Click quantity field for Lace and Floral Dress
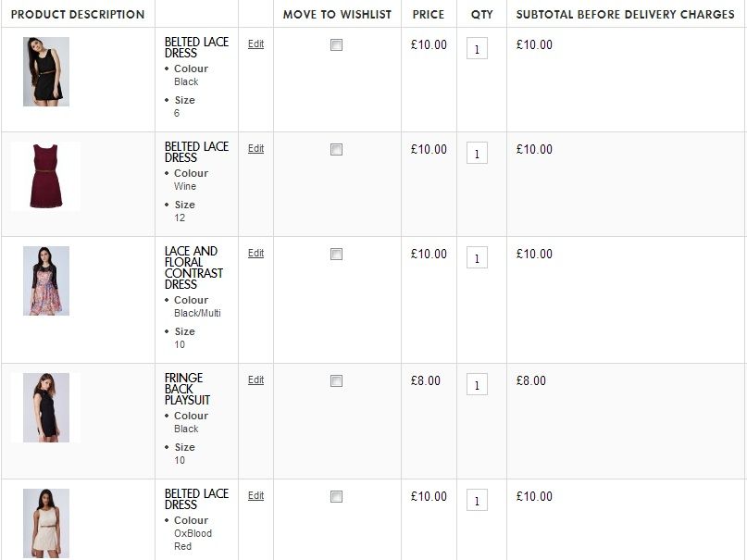 (477, 258)
